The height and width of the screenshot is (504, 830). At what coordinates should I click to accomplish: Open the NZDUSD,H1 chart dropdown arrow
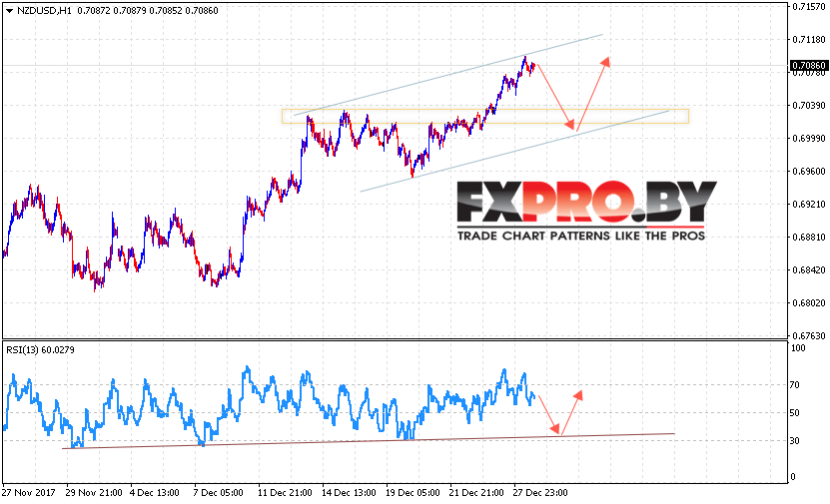click(9, 11)
